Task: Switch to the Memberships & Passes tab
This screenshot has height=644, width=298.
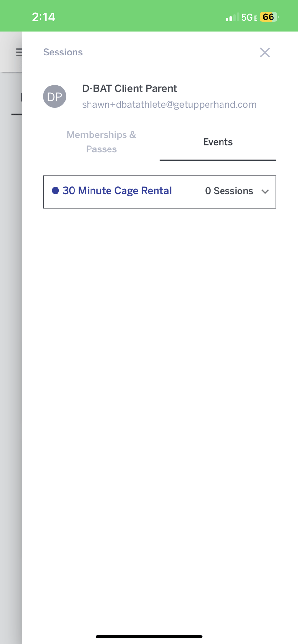Action: point(101,142)
